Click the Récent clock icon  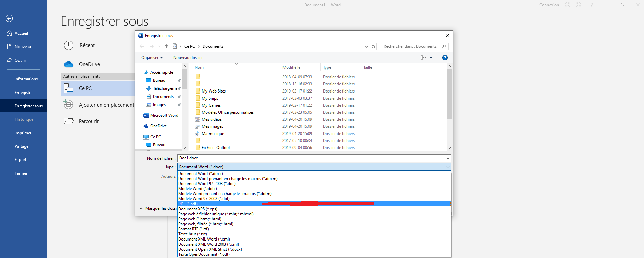click(x=69, y=45)
